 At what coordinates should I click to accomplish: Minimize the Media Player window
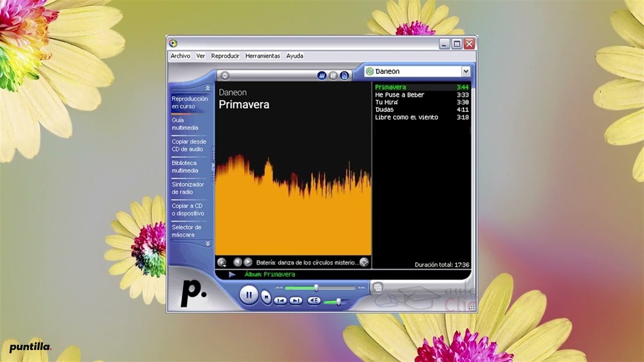tap(444, 44)
